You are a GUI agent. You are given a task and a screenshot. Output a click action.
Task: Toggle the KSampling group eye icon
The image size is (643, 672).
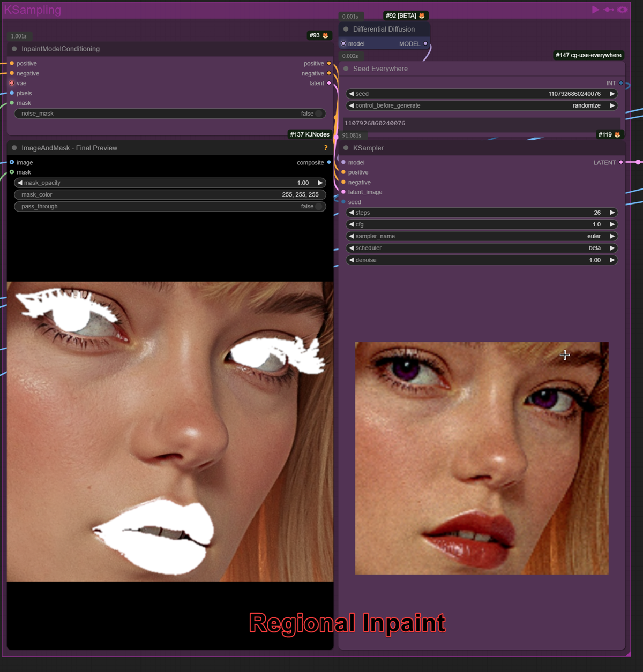click(x=622, y=10)
